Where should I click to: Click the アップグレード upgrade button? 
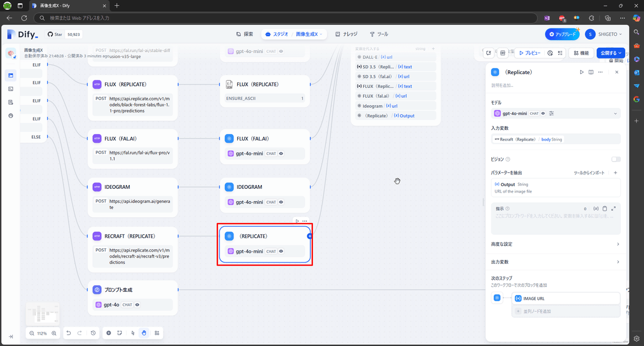click(562, 34)
